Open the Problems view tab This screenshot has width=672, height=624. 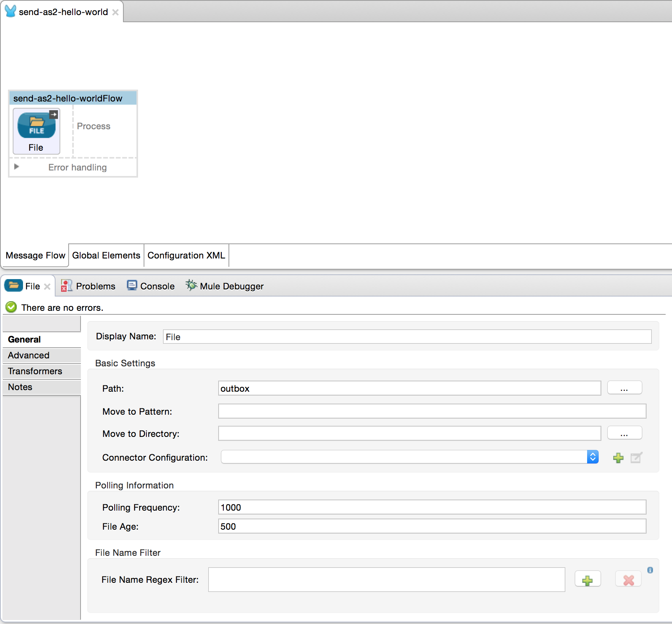click(x=88, y=286)
